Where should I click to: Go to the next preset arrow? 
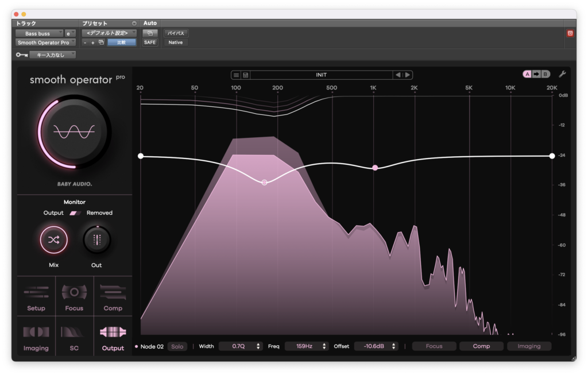pyautogui.click(x=408, y=75)
